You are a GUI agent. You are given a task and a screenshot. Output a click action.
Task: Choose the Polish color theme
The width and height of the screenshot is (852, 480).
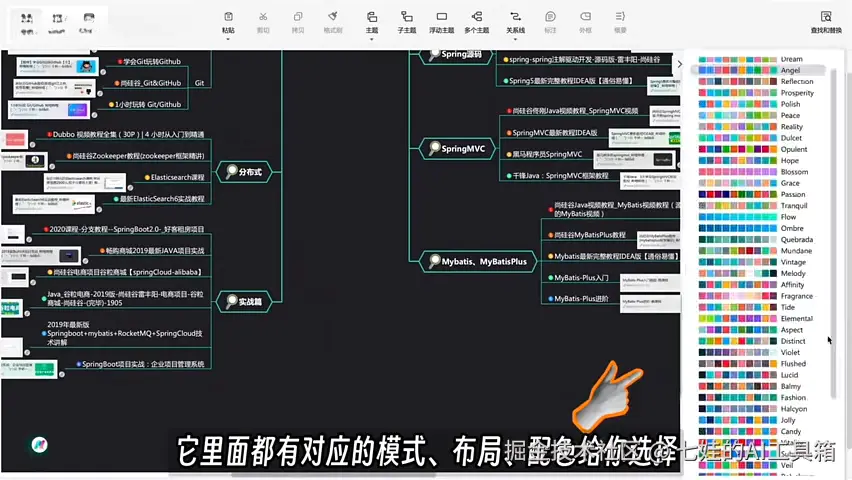749,104
